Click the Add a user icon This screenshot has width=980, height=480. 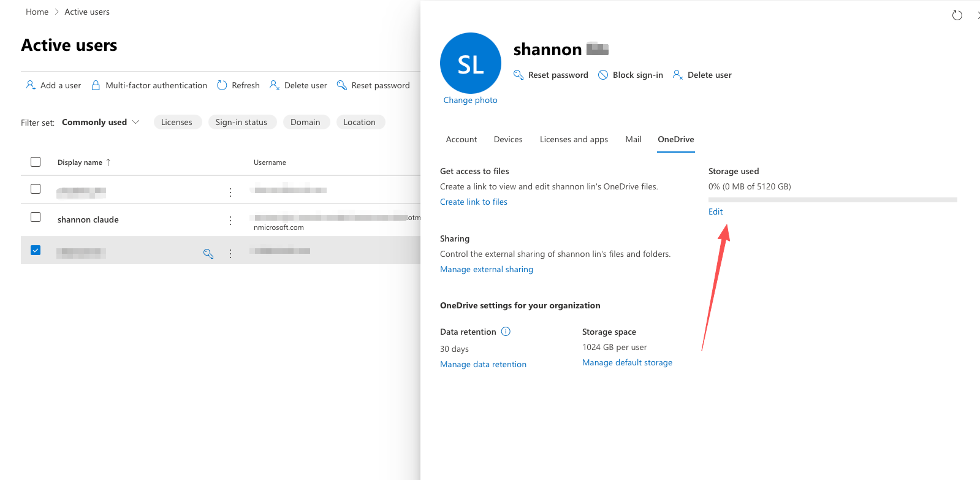30,85
